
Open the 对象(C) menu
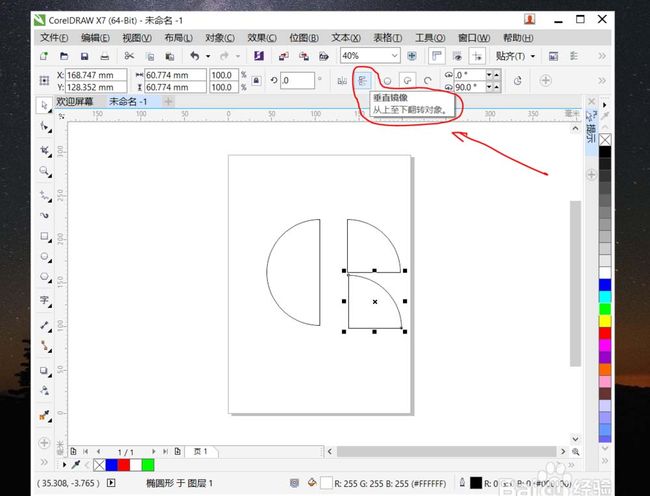pos(220,38)
